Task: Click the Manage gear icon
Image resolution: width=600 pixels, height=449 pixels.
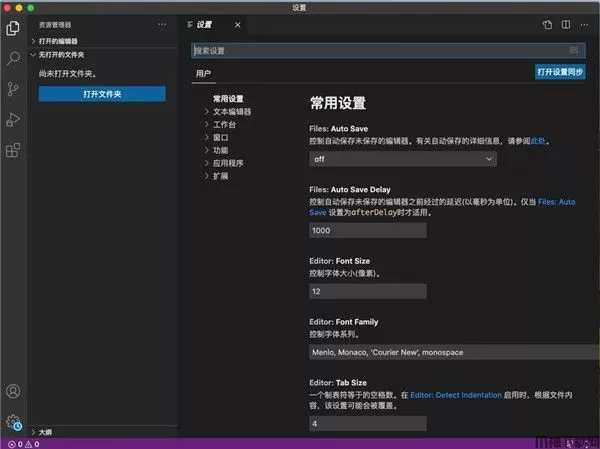Action: 13,421
